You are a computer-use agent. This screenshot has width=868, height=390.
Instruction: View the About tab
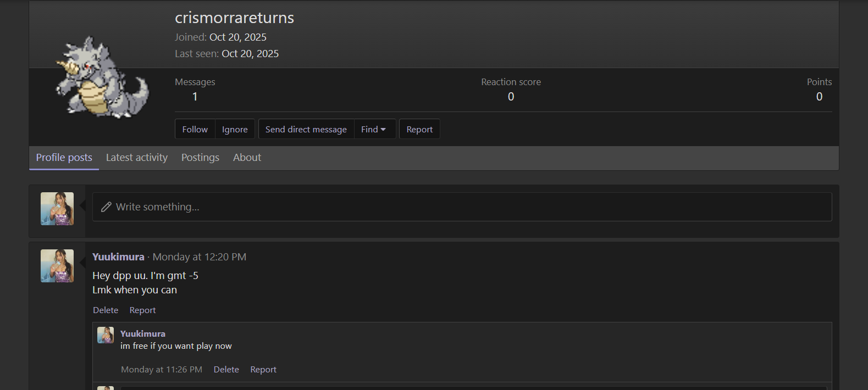[x=247, y=158]
